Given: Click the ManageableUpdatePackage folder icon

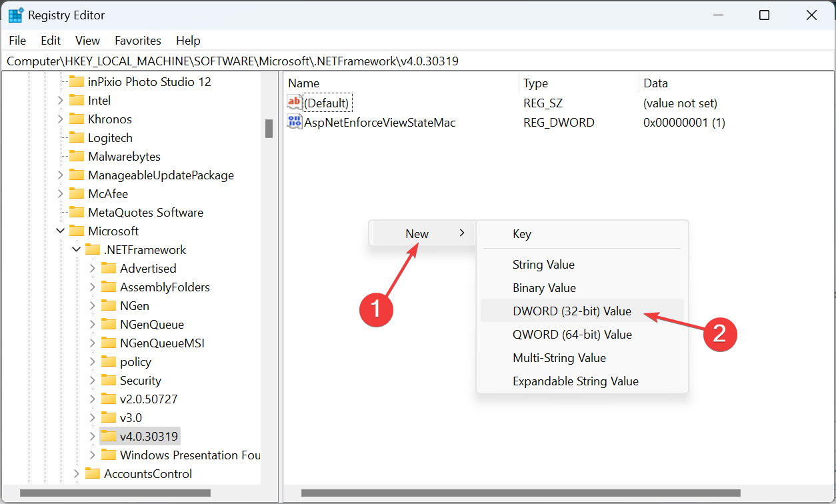Looking at the screenshot, I should 76,175.
